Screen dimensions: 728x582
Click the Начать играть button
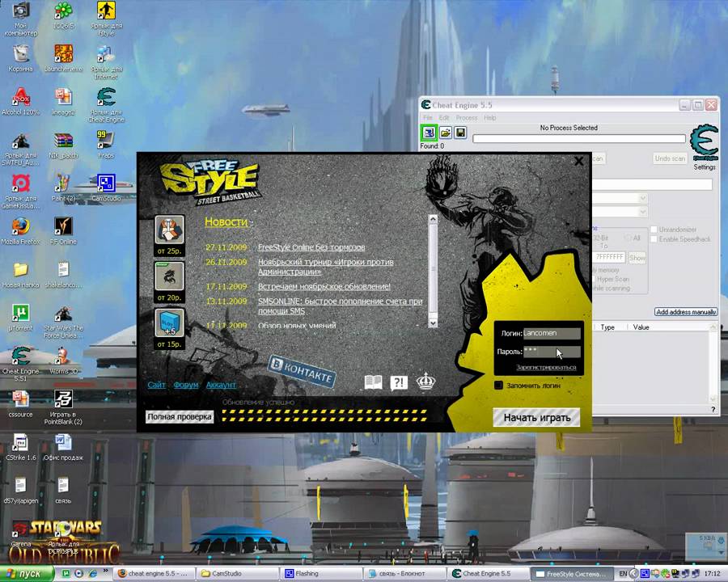537,417
